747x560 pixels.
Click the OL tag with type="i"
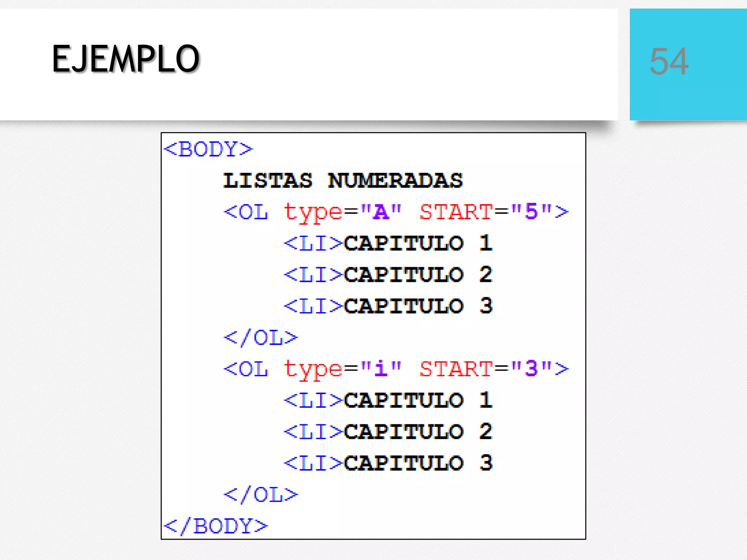(396, 369)
